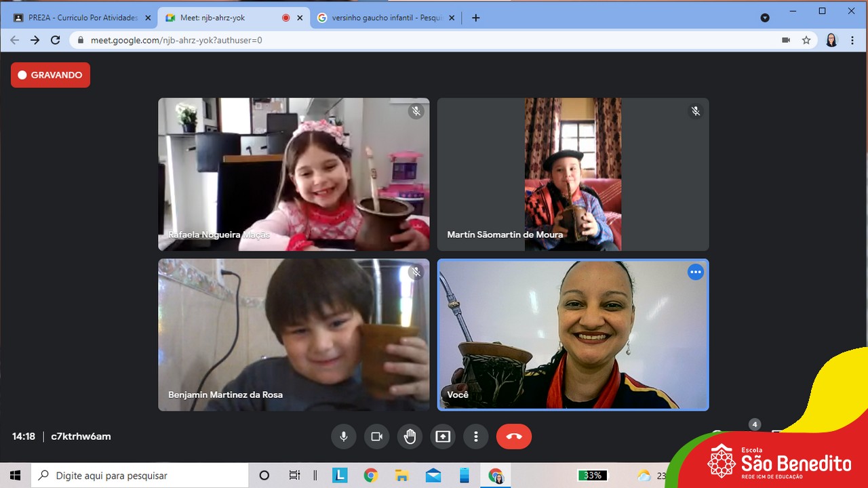This screenshot has width=868, height=488.
Task: Open the blue options bubble on your tile
Action: (696, 272)
